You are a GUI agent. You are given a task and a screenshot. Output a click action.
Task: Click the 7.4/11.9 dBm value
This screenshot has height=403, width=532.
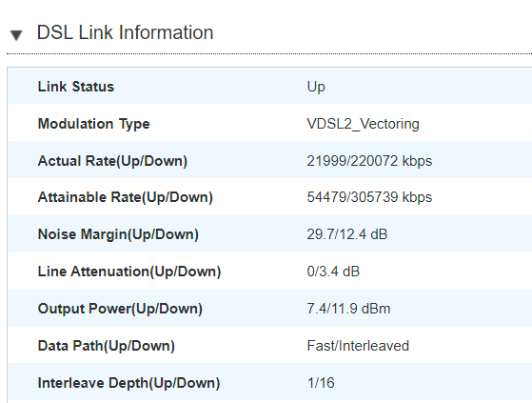click(x=348, y=309)
